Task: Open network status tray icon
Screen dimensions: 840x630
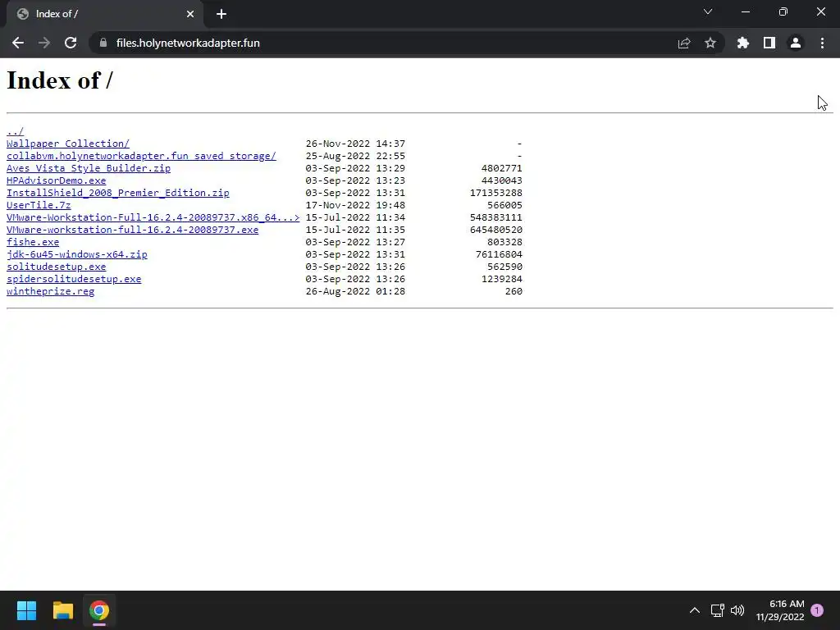Action: pos(717,610)
